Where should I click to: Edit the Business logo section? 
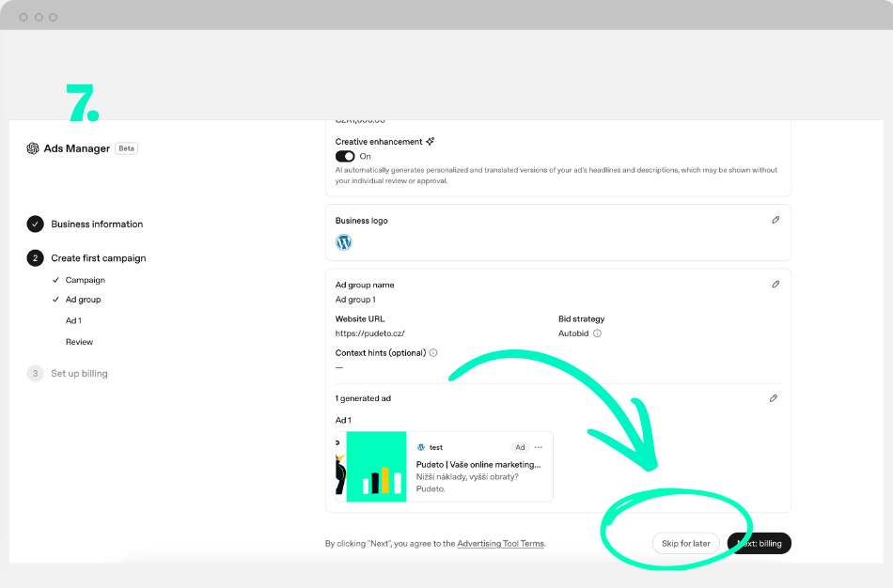click(x=775, y=221)
